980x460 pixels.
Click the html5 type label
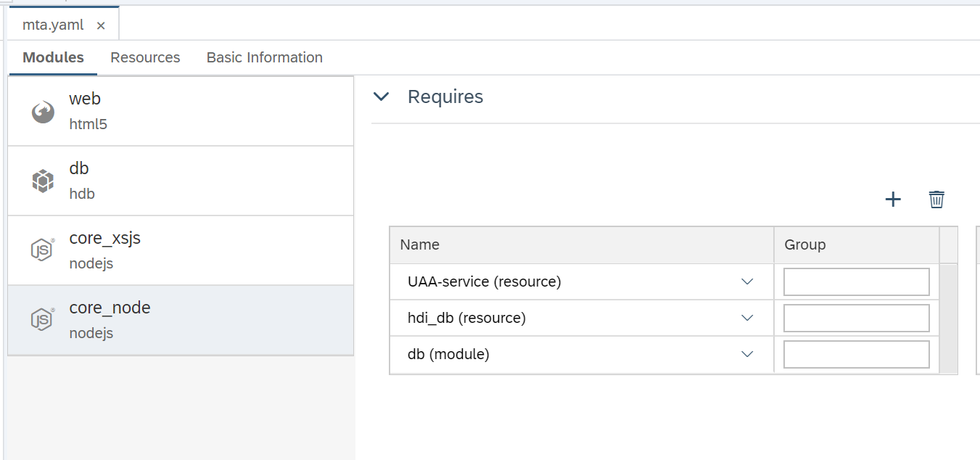tap(88, 124)
